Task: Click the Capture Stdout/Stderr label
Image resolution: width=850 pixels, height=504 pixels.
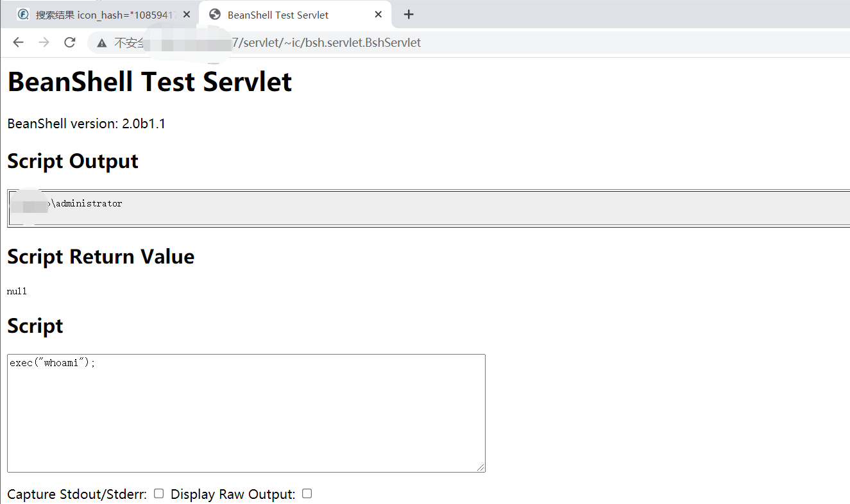Action: (x=77, y=494)
